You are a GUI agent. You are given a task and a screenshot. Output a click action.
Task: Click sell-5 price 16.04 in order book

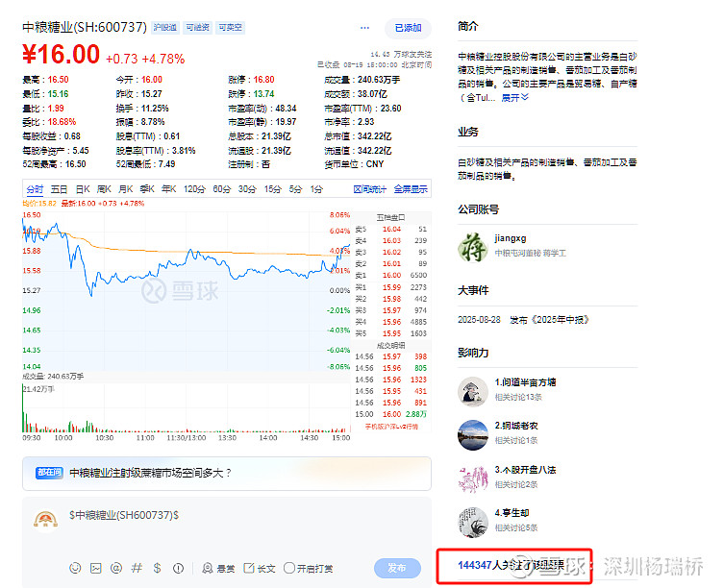(391, 229)
